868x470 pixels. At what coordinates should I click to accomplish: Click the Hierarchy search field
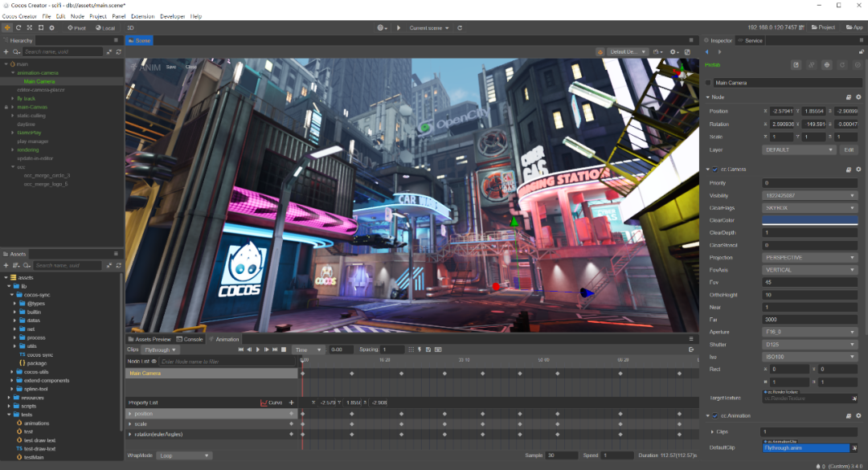point(63,51)
